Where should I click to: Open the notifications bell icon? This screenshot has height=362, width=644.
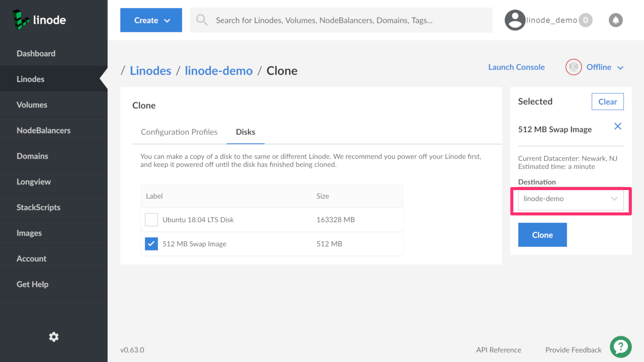[x=615, y=20]
